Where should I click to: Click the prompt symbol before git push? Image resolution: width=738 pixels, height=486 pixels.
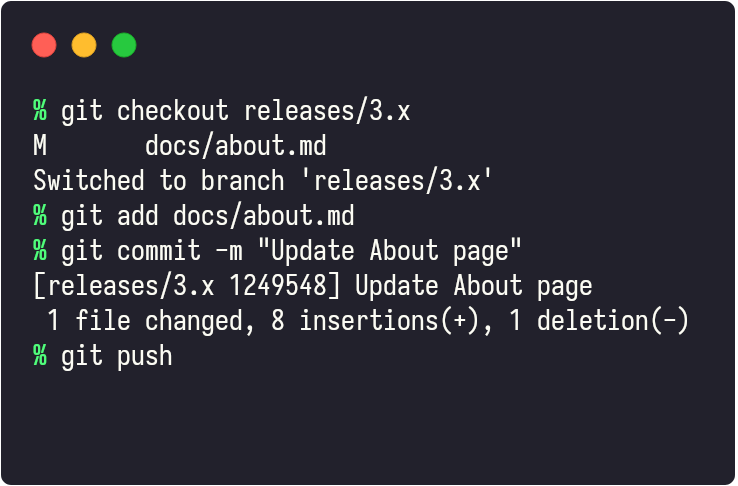40,356
